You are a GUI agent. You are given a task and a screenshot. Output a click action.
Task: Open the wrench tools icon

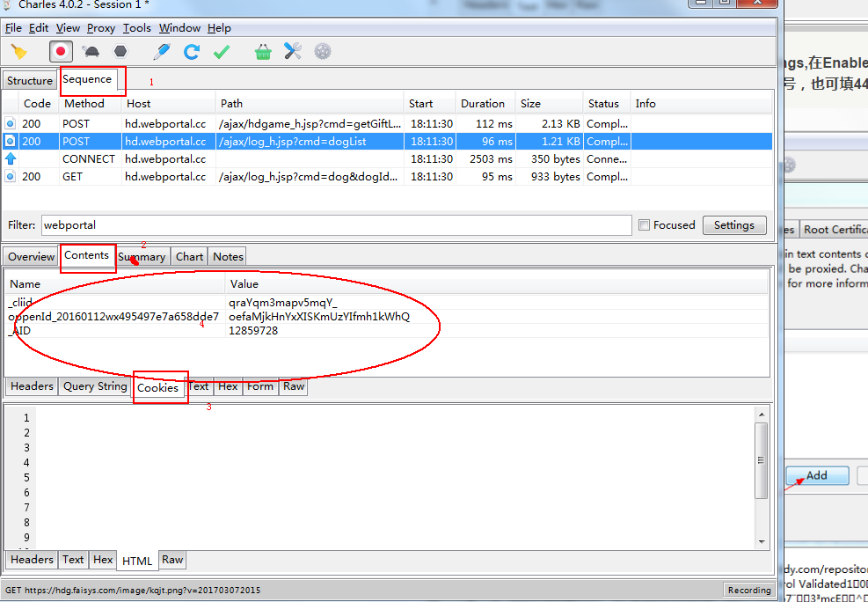point(292,52)
